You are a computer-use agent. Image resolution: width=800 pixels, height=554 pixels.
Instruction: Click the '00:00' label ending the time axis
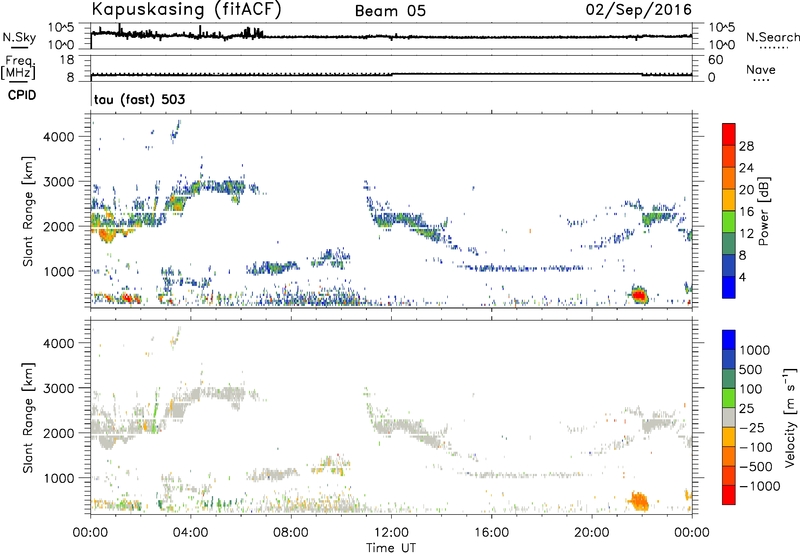tap(692, 533)
